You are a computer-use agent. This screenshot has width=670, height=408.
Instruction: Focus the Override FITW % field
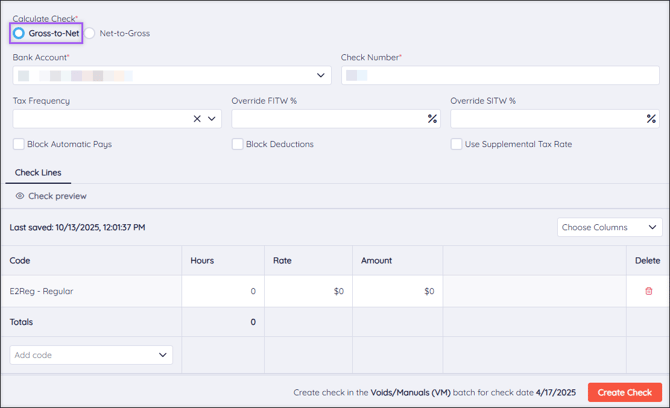point(335,119)
